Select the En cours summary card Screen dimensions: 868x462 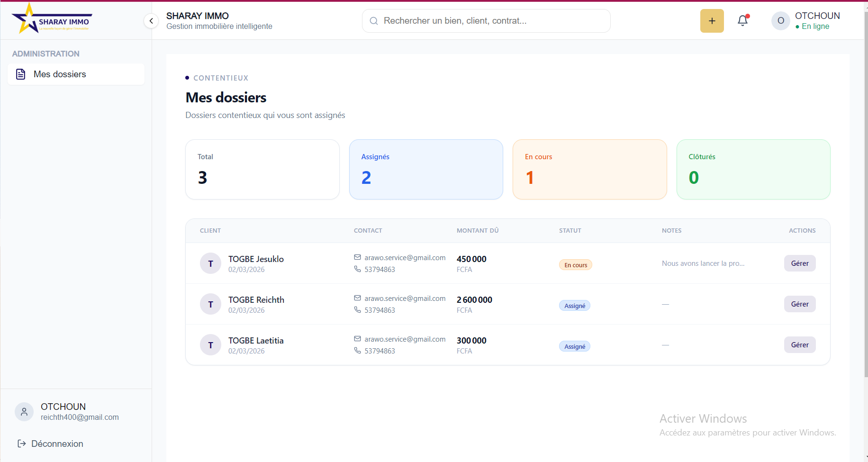coord(589,169)
